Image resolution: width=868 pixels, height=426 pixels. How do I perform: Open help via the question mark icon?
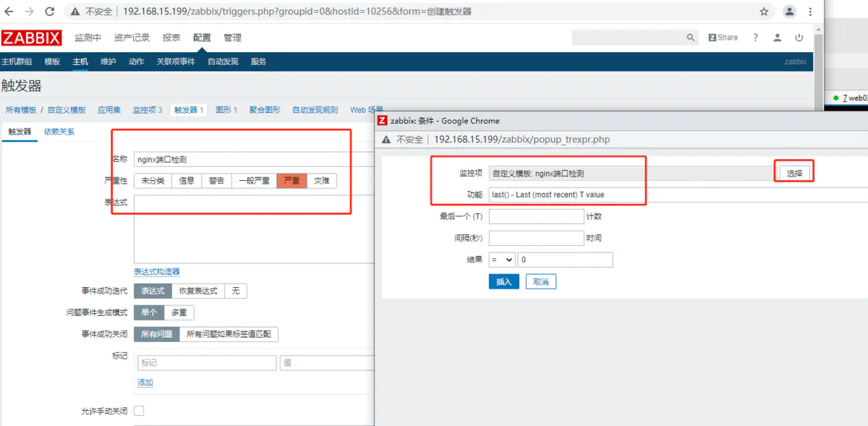point(756,38)
